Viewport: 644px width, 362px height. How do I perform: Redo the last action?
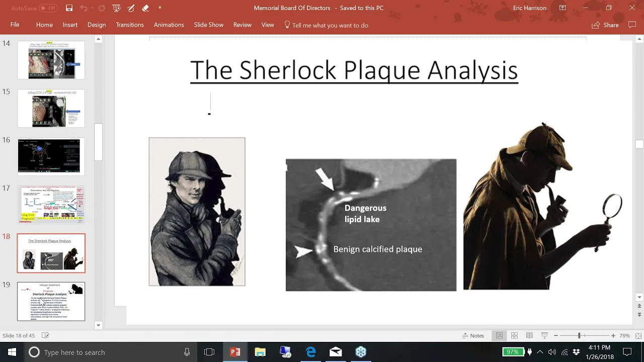(x=102, y=8)
